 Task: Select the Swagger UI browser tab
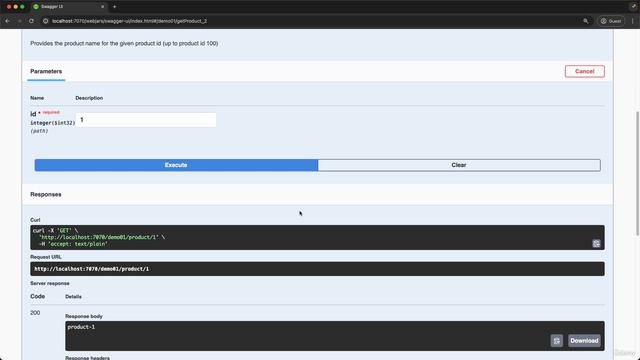click(69, 7)
